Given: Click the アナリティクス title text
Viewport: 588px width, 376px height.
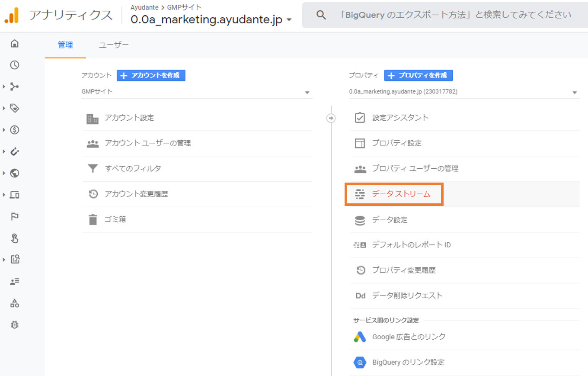Looking at the screenshot, I should pos(71,15).
